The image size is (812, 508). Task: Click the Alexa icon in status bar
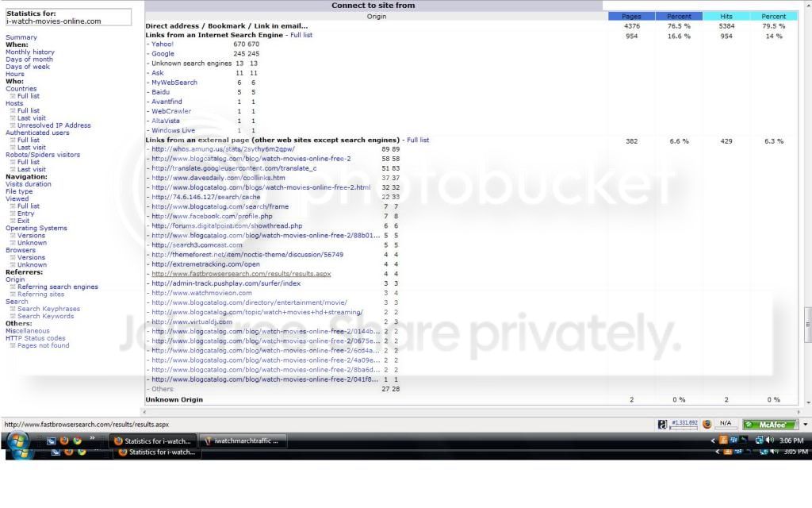pos(662,424)
